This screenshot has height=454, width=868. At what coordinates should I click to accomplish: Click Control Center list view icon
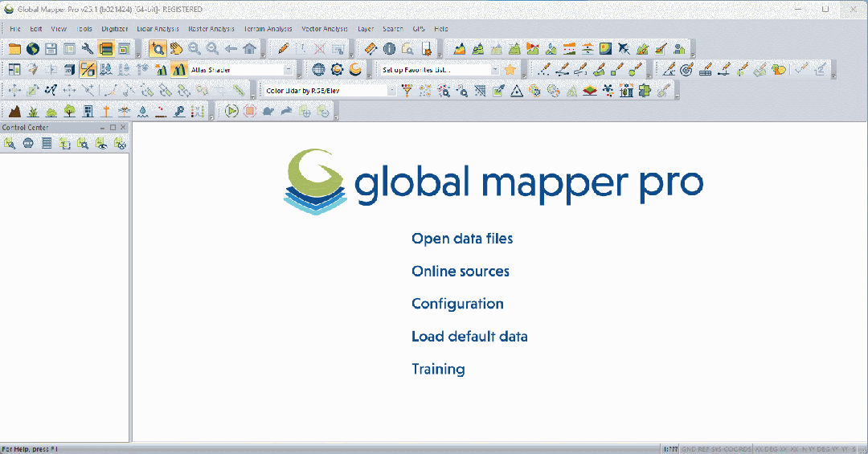47,143
